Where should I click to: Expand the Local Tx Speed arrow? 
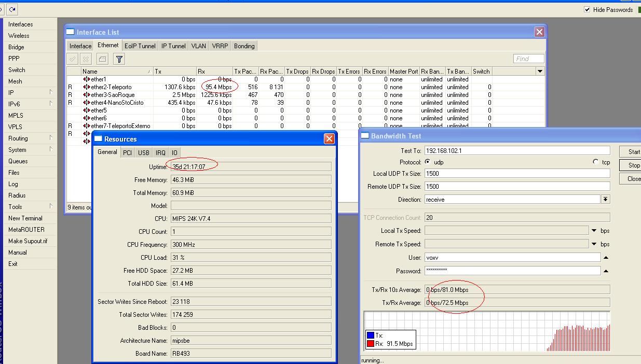pyautogui.click(x=594, y=230)
